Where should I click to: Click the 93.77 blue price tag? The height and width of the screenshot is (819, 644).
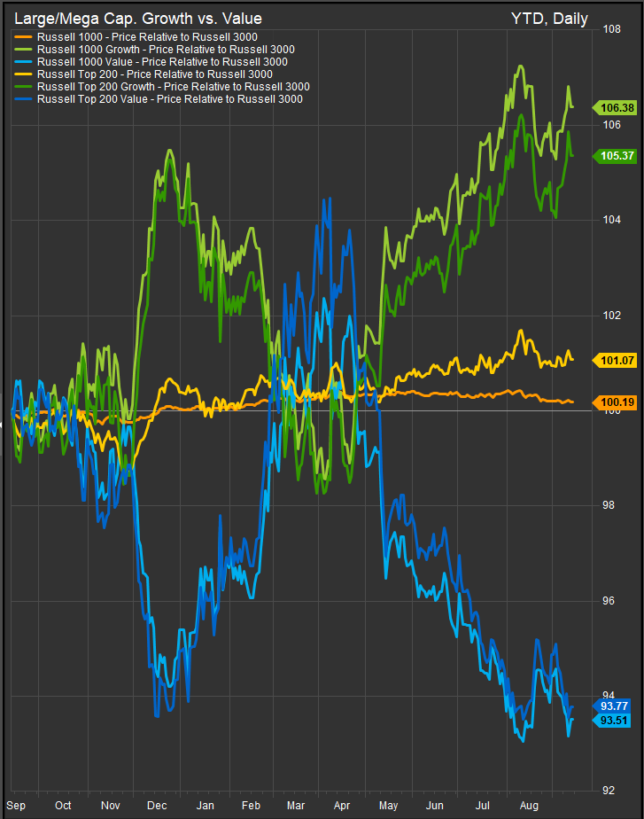(617, 706)
